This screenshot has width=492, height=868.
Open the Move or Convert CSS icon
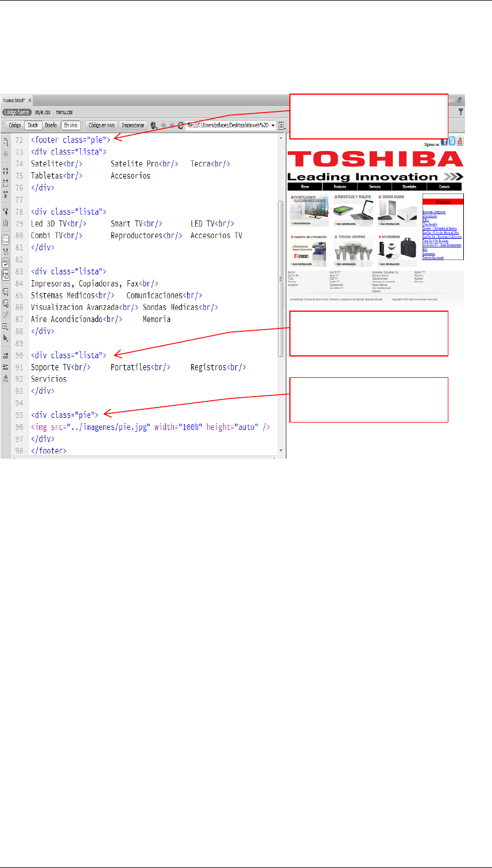[x=6, y=338]
